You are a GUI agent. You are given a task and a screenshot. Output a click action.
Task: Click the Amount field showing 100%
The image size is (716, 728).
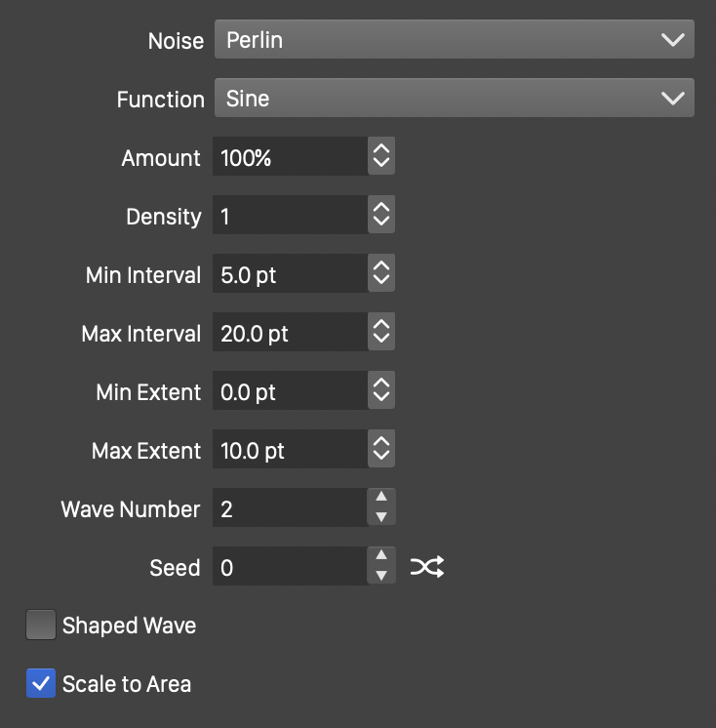pyautogui.click(x=290, y=157)
